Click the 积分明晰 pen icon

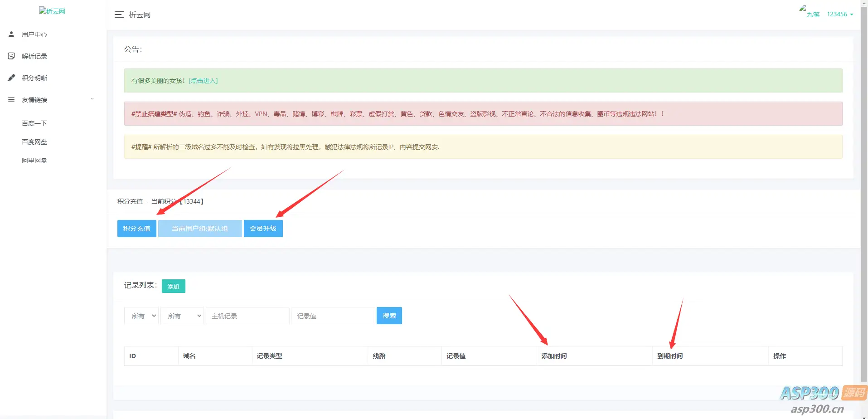(x=11, y=78)
